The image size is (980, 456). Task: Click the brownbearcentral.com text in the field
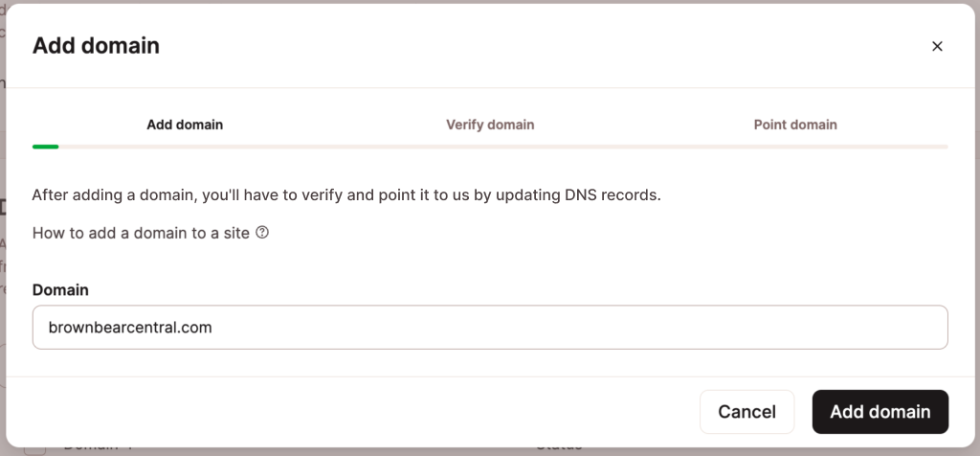tap(130, 328)
